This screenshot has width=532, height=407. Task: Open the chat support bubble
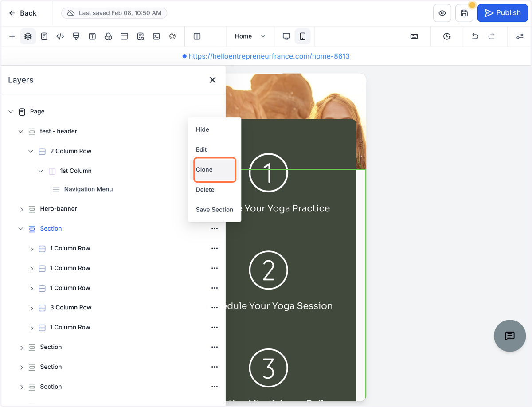[510, 336]
